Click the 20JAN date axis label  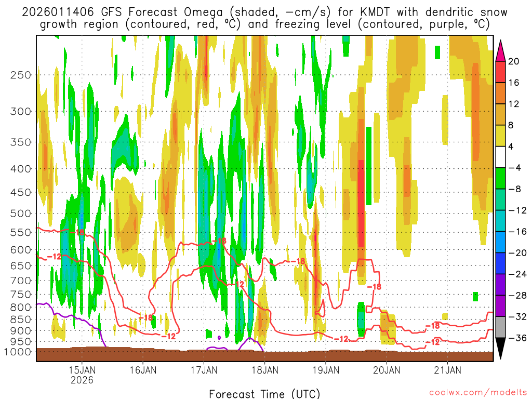pos(387,370)
